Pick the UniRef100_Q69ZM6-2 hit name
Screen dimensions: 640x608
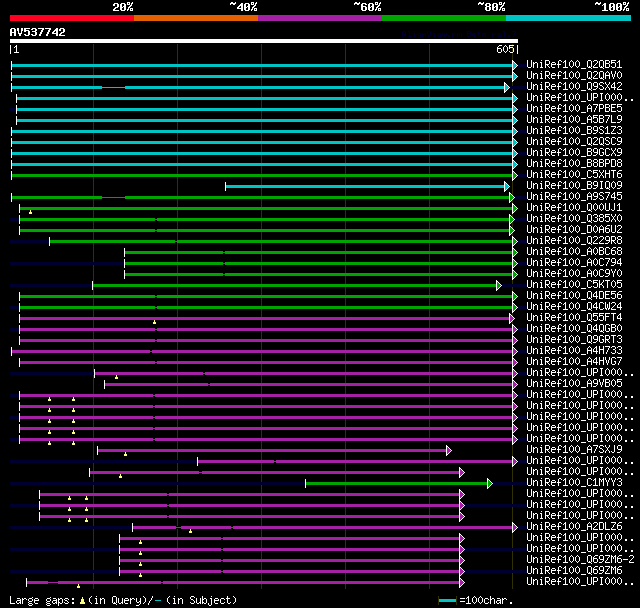[x=580, y=560]
